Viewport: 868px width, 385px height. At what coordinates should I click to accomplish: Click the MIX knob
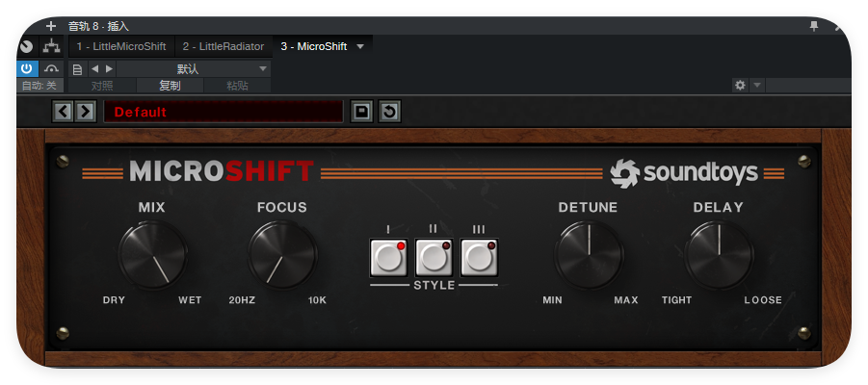[x=153, y=255]
